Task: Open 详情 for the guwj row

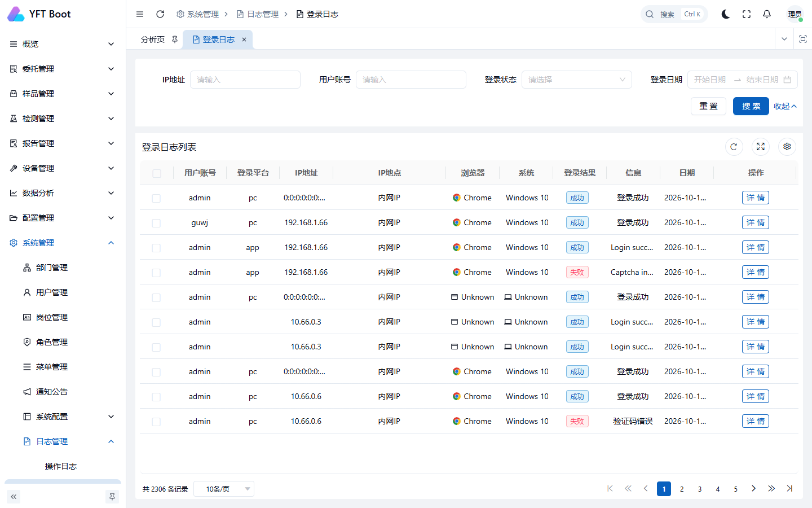Action: [x=756, y=222]
